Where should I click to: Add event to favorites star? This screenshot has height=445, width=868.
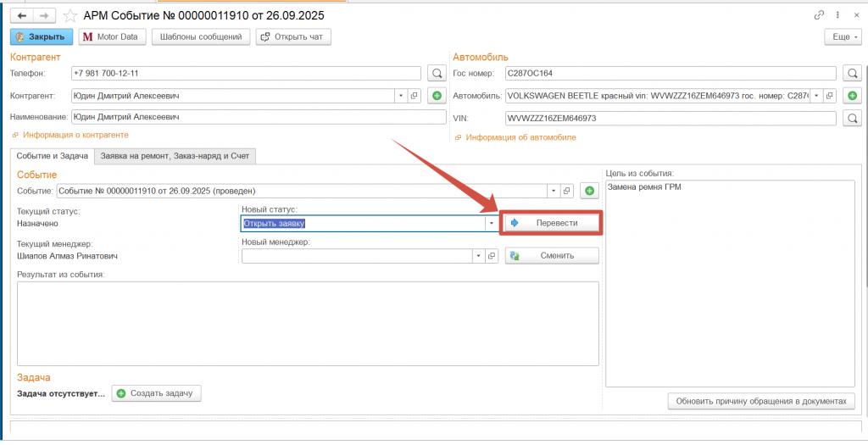click(70, 15)
